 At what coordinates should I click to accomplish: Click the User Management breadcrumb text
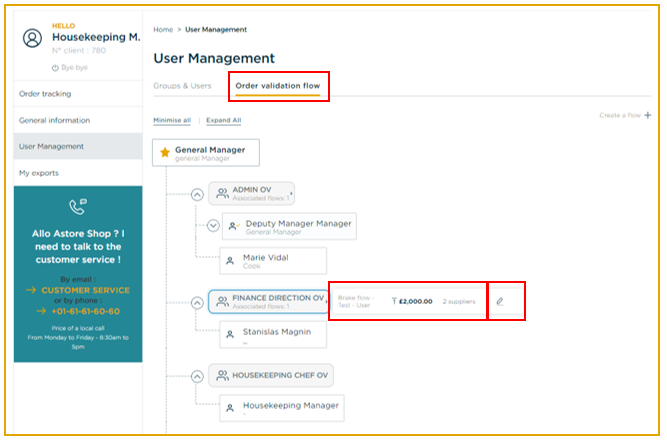tap(216, 29)
